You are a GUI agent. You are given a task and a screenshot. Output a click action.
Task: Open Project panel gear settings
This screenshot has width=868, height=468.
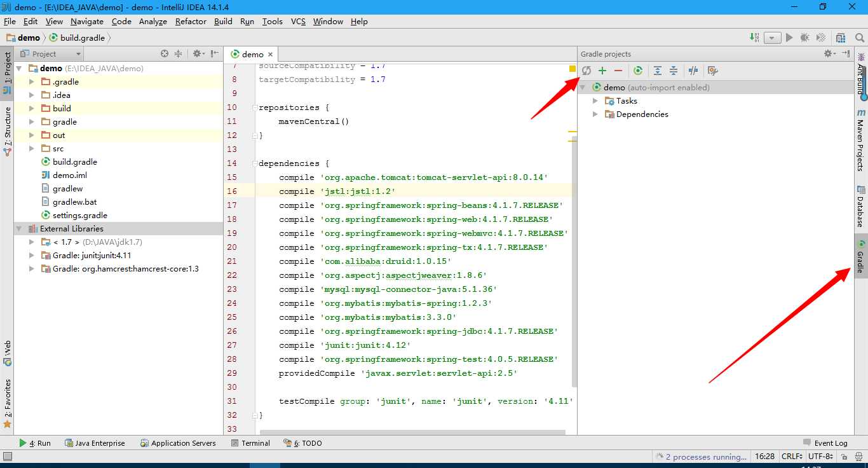tap(198, 54)
